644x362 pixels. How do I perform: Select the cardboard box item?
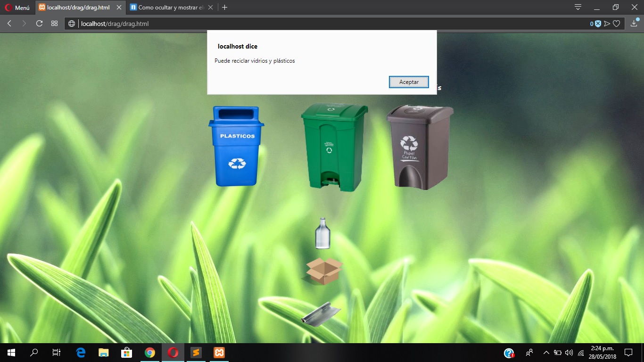pos(323,271)
